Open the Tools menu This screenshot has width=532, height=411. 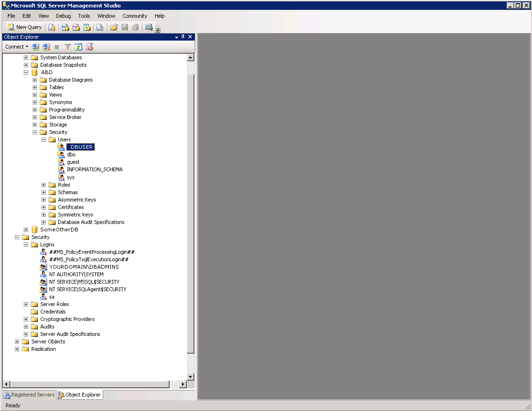(84, 16)
